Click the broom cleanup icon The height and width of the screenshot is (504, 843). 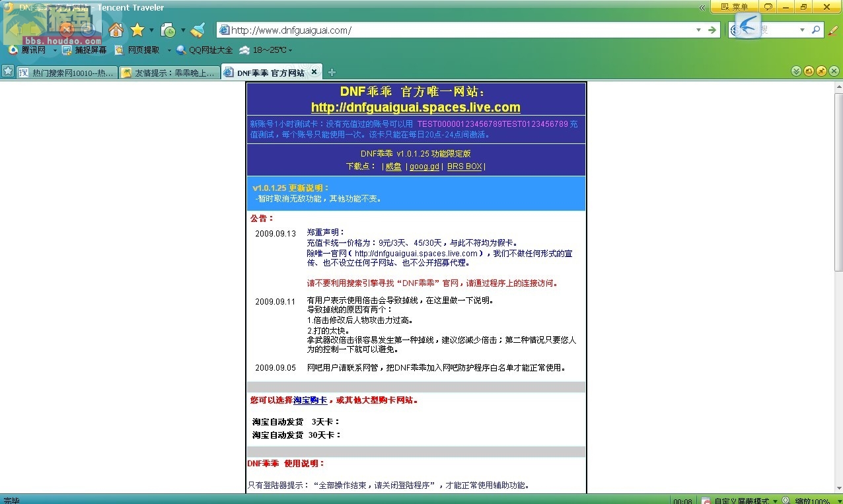click(198, 30)
